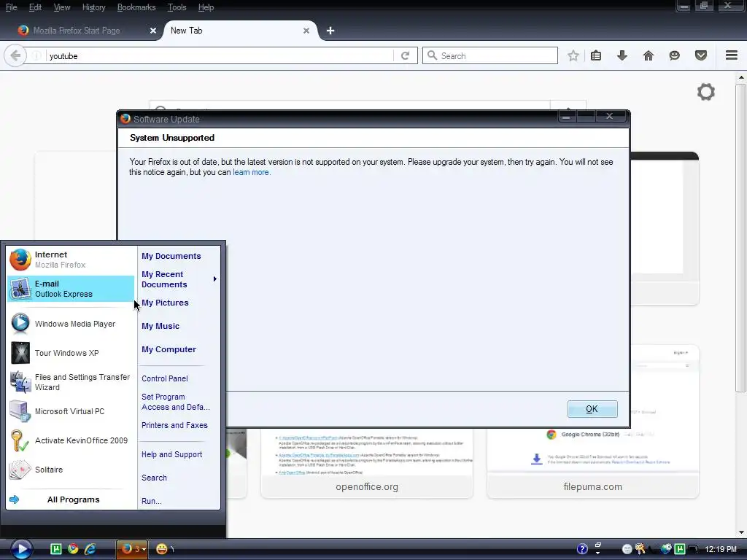This screenshot has width=747, height=560.
Task: Open Files and Settings Transfer Wizard
Action: [71, 382]
